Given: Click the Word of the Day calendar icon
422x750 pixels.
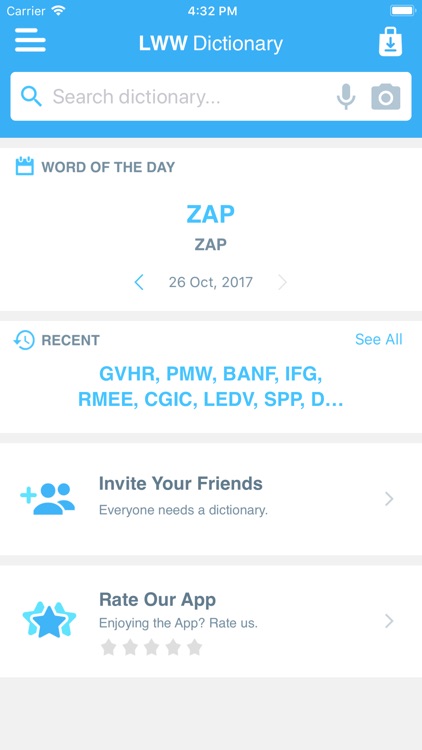Looking at the screenshot, I should coord(24,166).
